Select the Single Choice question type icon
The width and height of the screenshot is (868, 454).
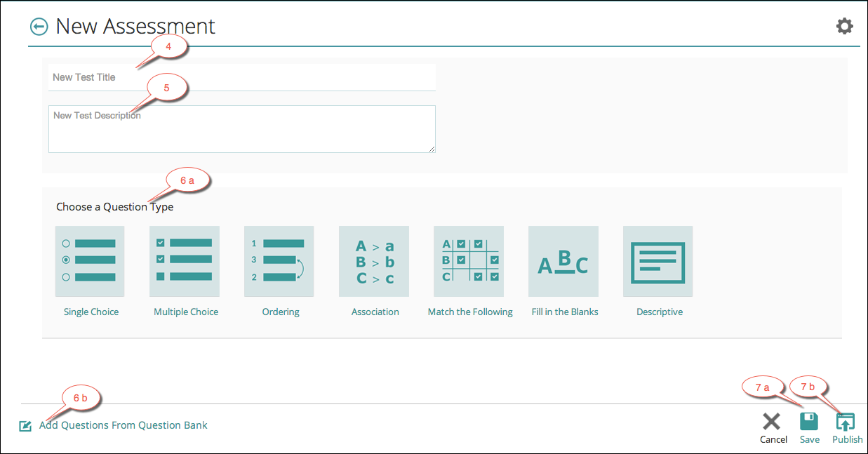(x=90, y=261)
